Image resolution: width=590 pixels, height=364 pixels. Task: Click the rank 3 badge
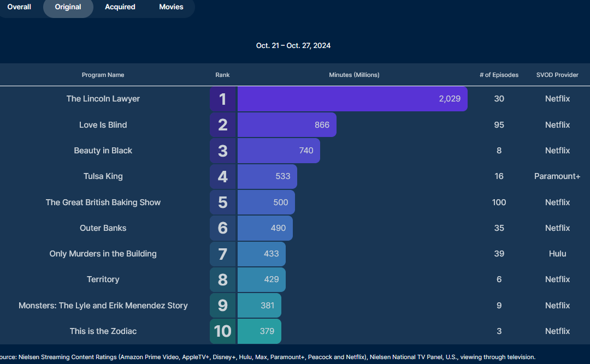[223, 151]
